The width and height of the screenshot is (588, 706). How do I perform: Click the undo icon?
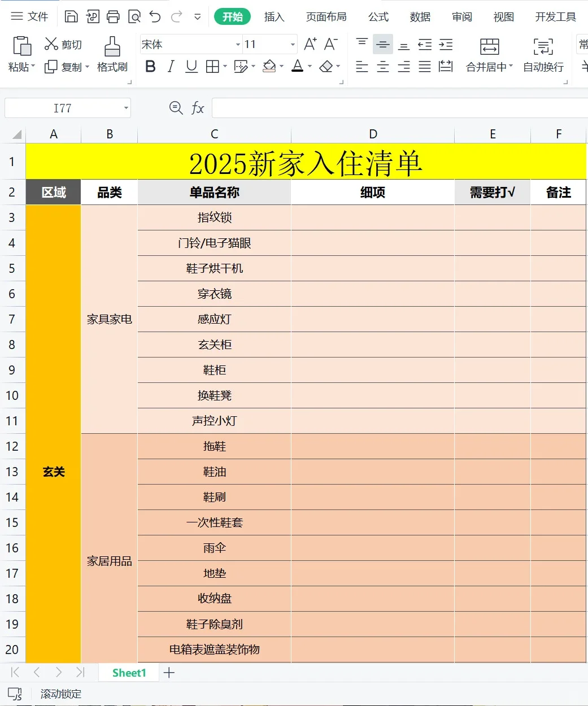154,16
